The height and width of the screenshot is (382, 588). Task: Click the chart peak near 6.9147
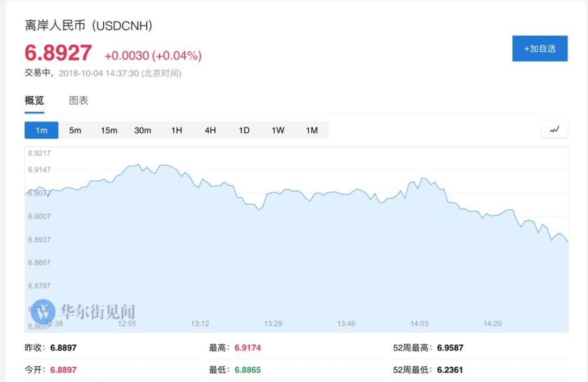pyautogui.click(x=138, y=164)
